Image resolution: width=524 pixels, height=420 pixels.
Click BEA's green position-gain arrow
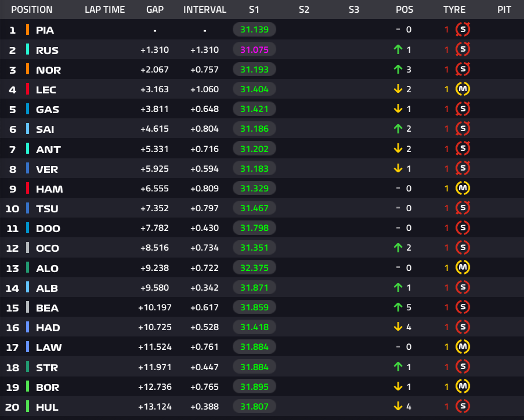click(x=398, y=307)
